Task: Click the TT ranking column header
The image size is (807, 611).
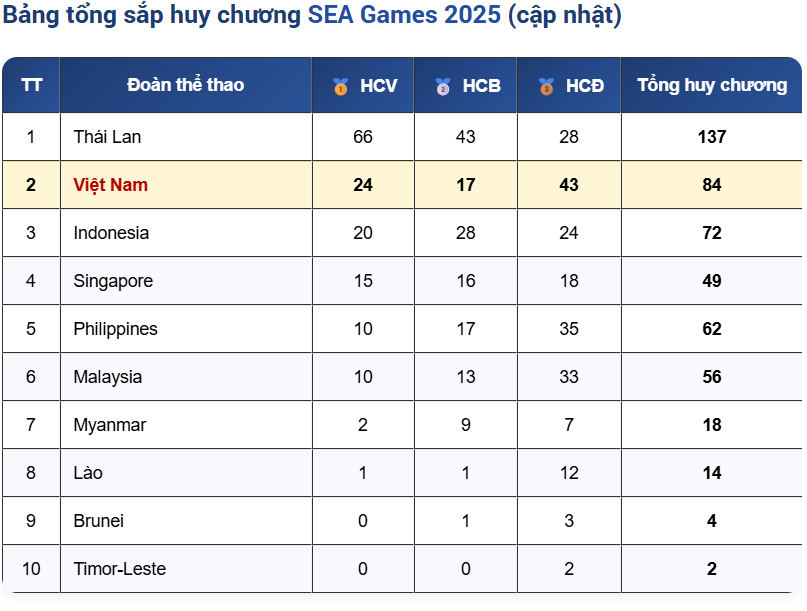Action: coord(31,85)
